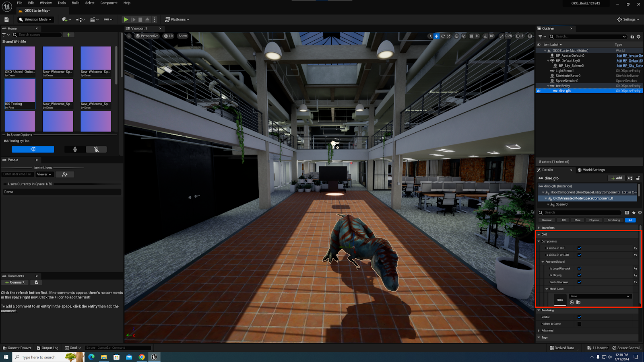Click the Search spaces input field
Viewport: 644px width, 362px height.
point(39,35)
